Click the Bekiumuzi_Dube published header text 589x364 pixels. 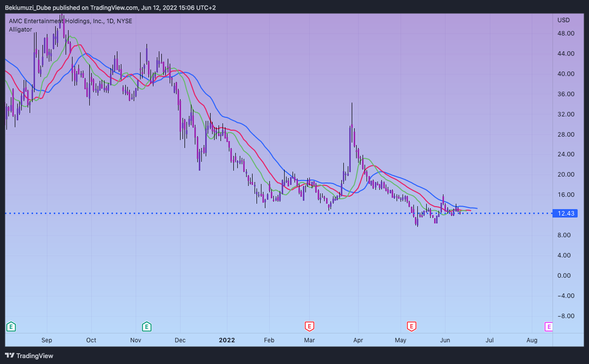tap(110, 7)
